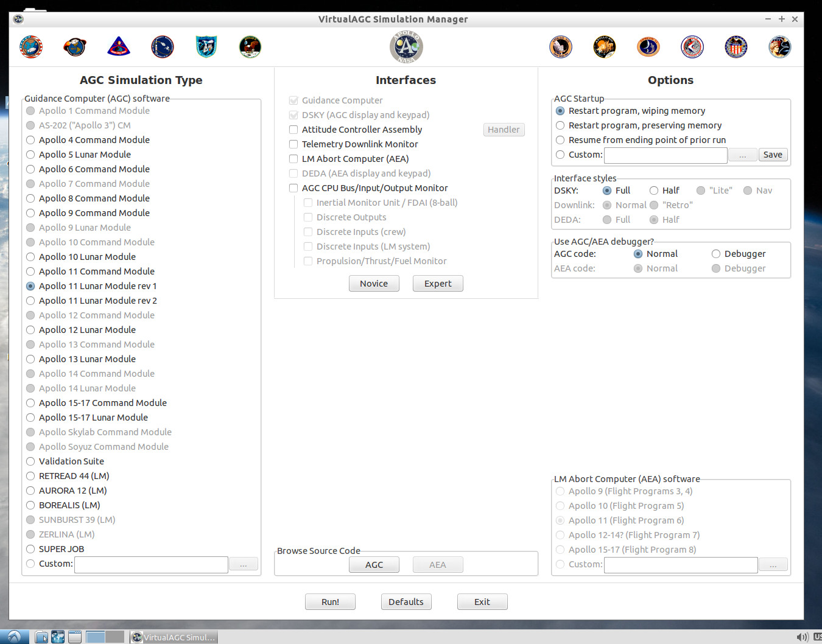Image resolution: width=822 pixels, height=644 pixels.
Task: Check the LM Abort Computer (AEA) box
Action: pos(293,159)
